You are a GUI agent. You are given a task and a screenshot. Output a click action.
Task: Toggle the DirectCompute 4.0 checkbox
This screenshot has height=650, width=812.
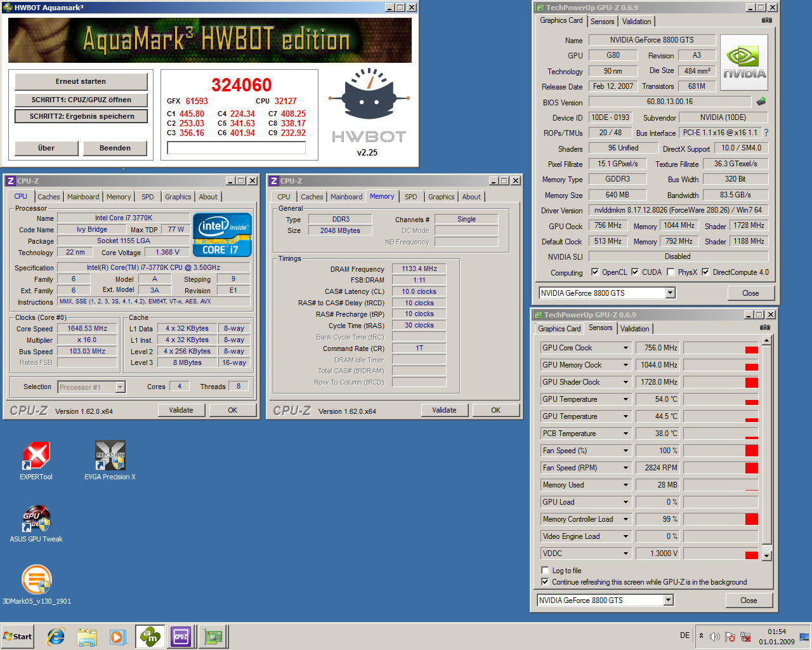tap(705, 272)
